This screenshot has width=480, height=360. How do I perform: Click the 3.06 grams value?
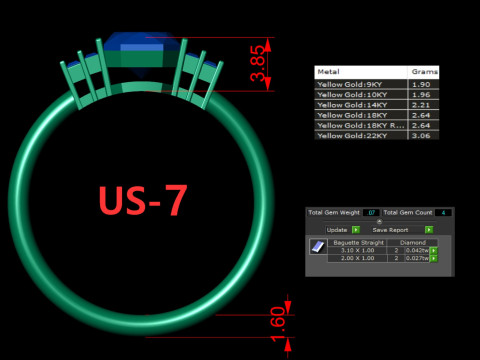pyautogui.click(x=421, y=136)
